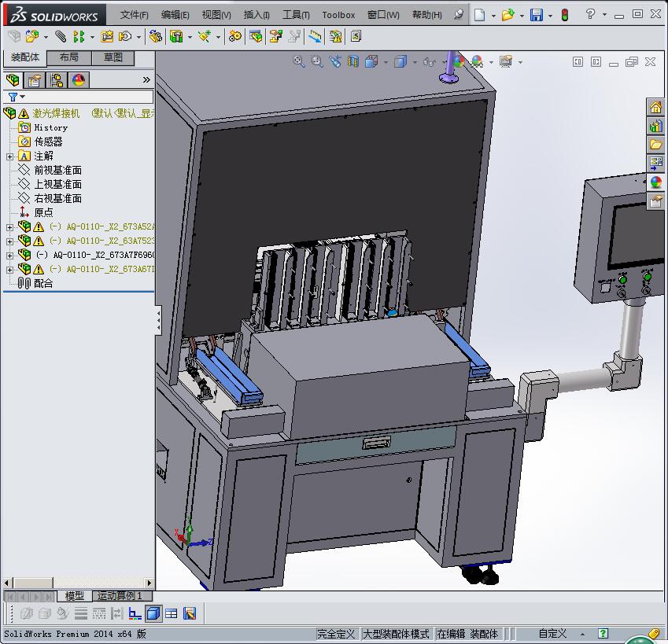668x644 pixels.
Task: Expand the 注解 annotations tree node
Action: pos(9,156)
